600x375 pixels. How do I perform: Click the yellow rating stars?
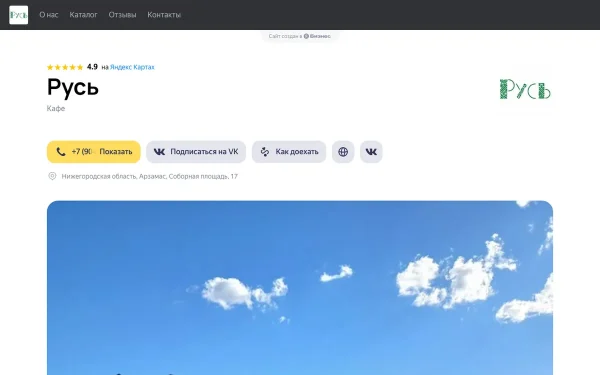65,67
